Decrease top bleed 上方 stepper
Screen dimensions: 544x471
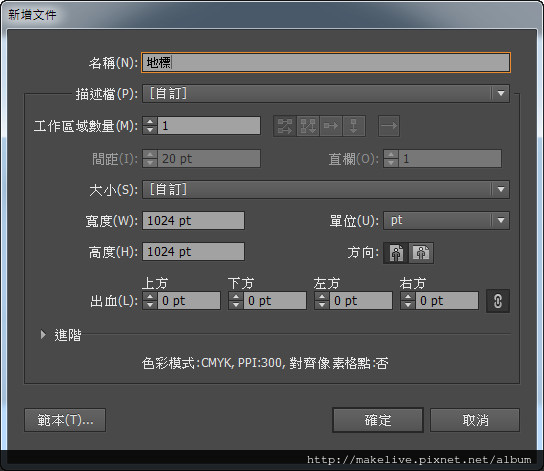click(x=150, y=305)
